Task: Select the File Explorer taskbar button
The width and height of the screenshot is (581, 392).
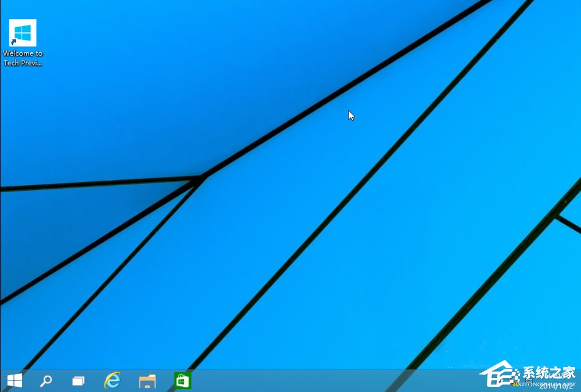Action: (x=146, y=381)
